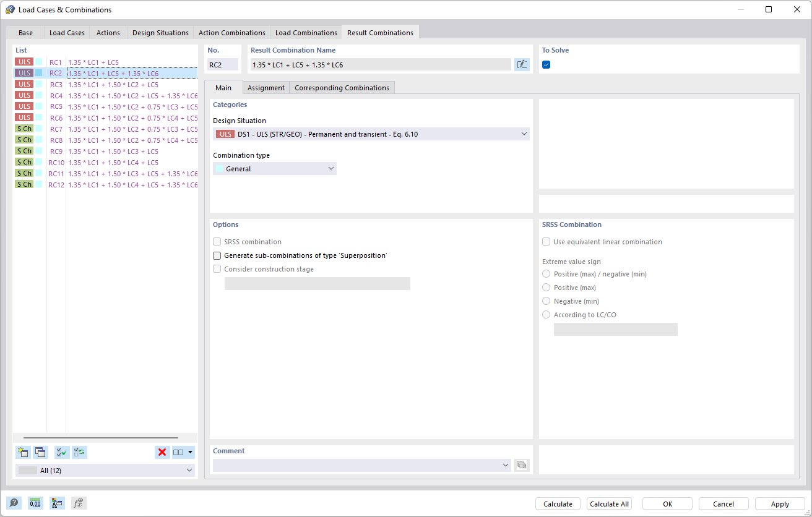Open the display colors configuration

(x=57, y=503)
